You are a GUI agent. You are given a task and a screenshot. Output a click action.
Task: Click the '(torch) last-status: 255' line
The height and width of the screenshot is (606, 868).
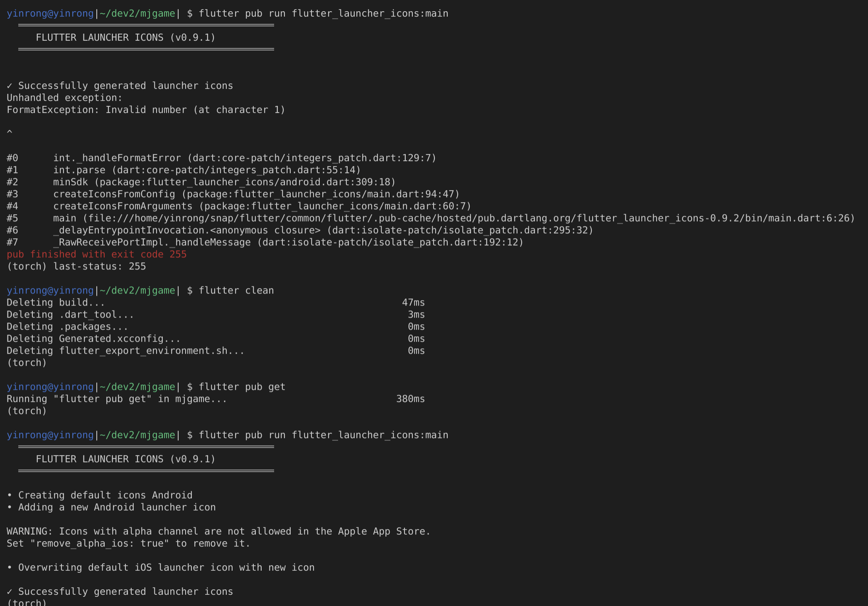point(76,266)
